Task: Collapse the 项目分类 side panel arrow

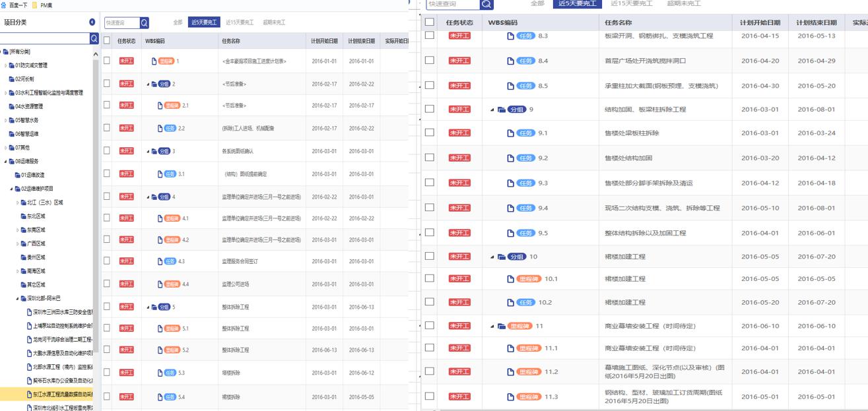Action: pyautogui.click(x=92, y=22)
